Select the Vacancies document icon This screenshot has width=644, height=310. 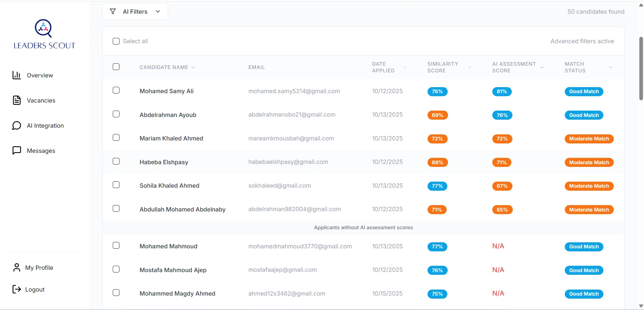click(16, 100)
